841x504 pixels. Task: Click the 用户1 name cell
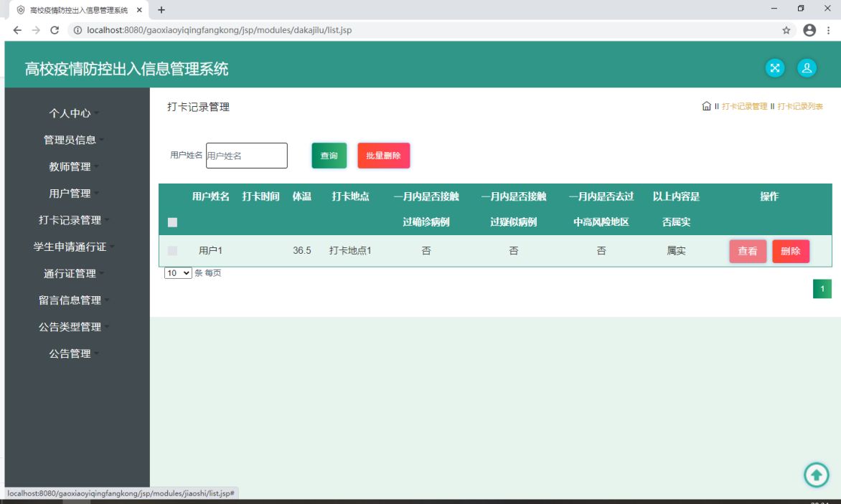point(210,251)
